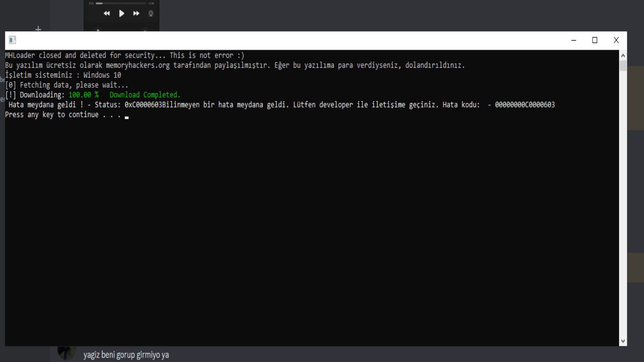Click '[0] Fetching data, please wait...' line
Image resolution: width=644 pixels, height=362 pixels.
[x=67, y=85]
